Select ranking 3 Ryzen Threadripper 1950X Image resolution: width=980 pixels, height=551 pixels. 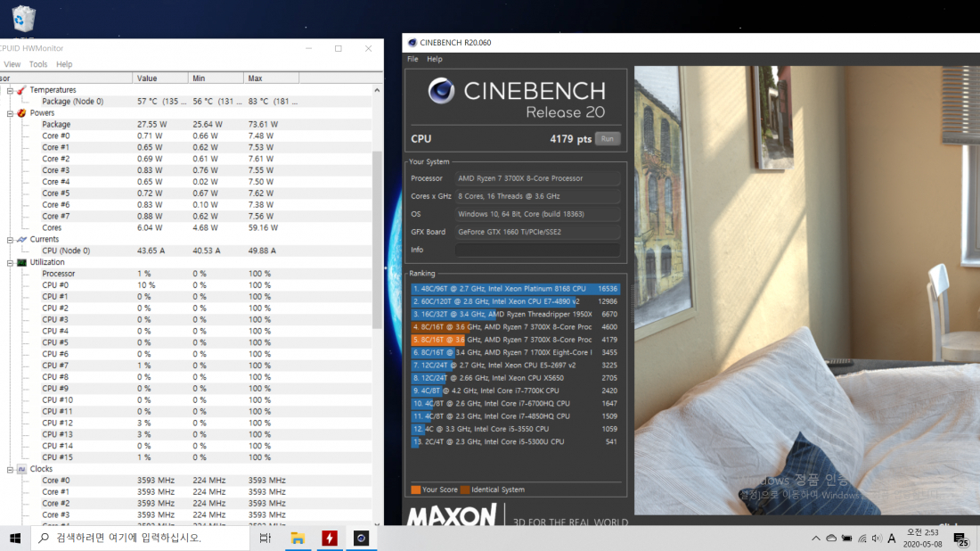[515, 314]
